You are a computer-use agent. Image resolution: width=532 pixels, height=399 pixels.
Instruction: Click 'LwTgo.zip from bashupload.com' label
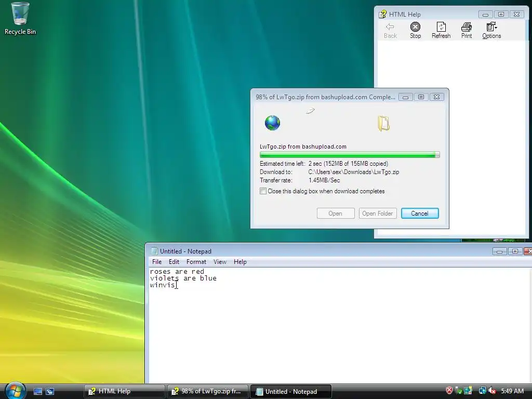pyautogui.click(x=303, y=147)
